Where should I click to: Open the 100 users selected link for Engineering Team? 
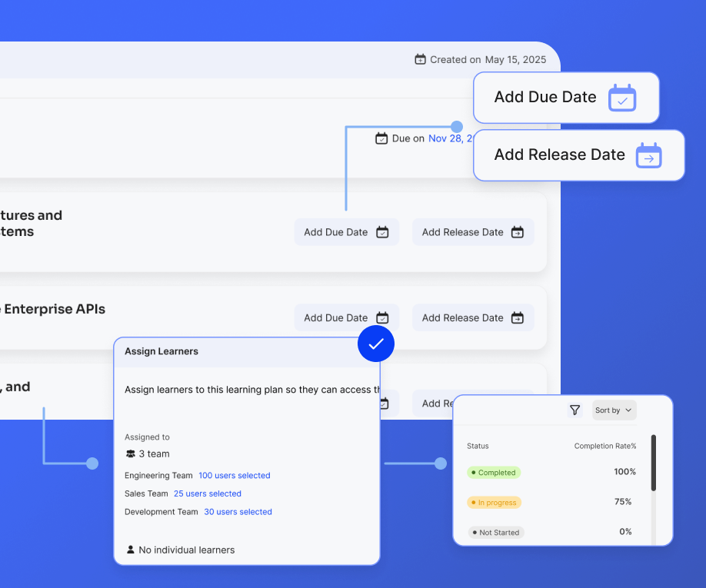[x=234, y=475]
